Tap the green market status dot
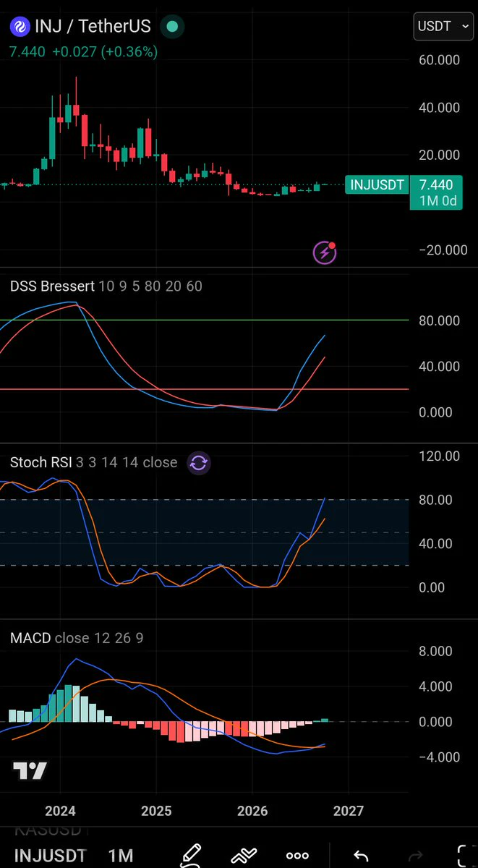The width and height of the screenshot is (478, 868). click(172, 27)
